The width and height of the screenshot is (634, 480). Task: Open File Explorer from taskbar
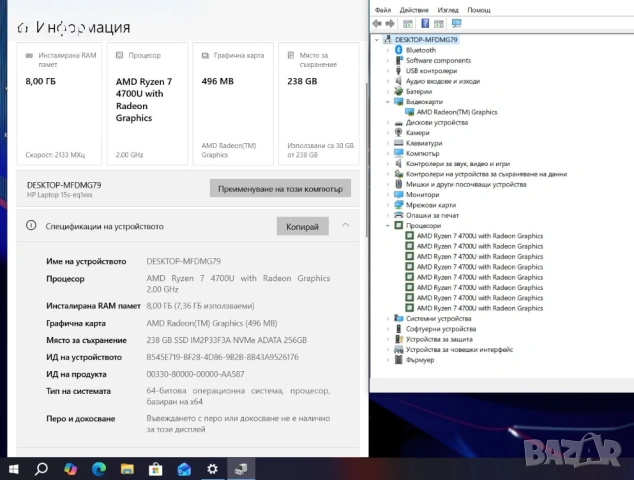pos(127,469)
